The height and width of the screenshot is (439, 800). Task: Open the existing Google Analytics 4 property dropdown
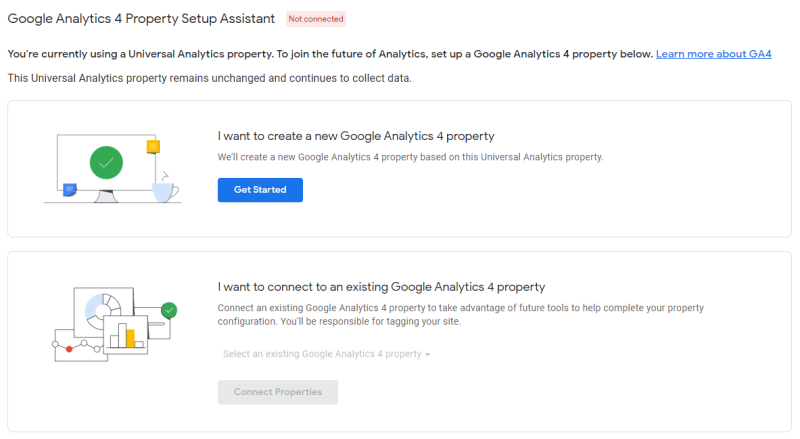click(x=327, y=354)
